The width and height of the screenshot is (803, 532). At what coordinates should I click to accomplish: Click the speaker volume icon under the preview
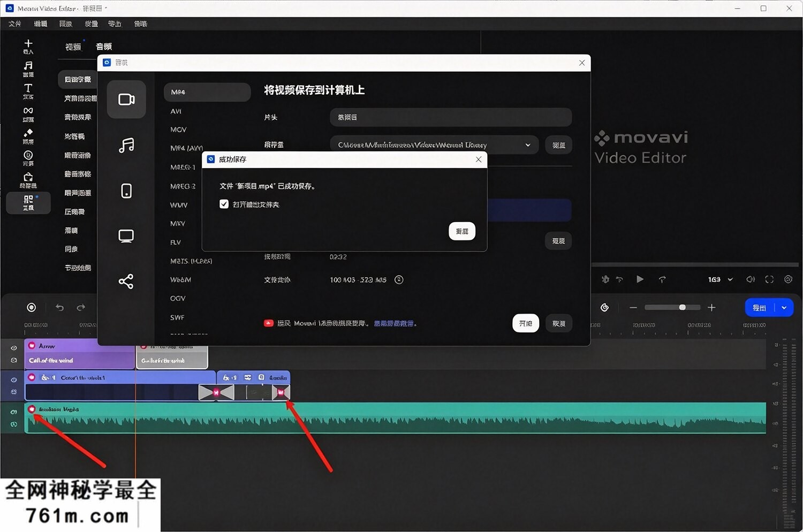[x=751, y=279]
